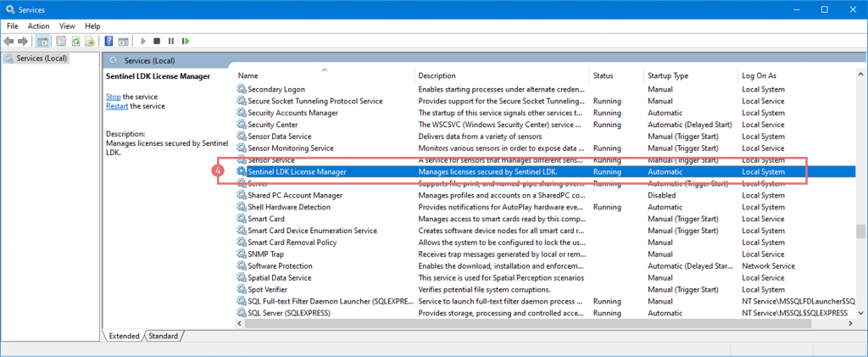Click the Export List toolbar icon
Image resolution: width=868 pixels, height=357 pixels.
click(90, 41)
